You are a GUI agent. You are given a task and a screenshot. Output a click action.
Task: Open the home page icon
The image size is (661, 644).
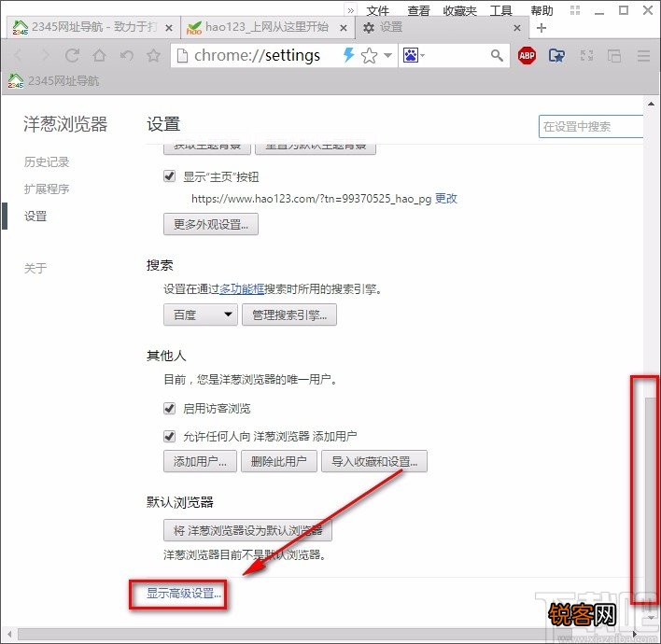click(100, 55)
